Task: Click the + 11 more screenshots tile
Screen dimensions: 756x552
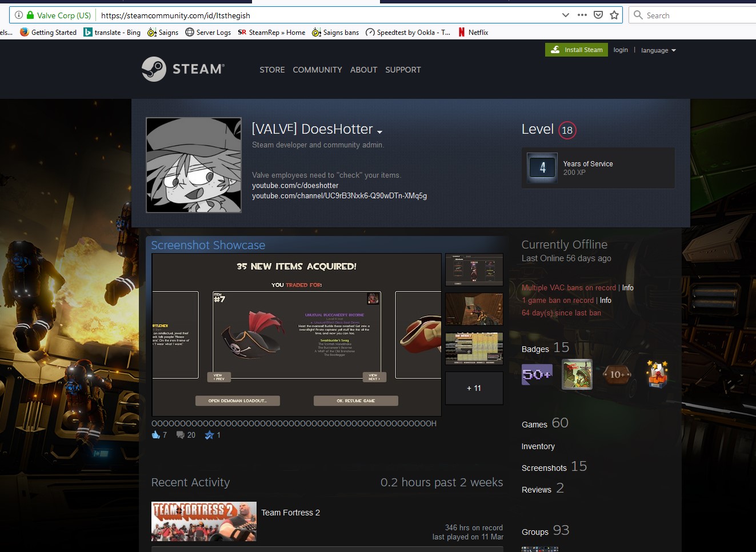Action: [474, 388]
